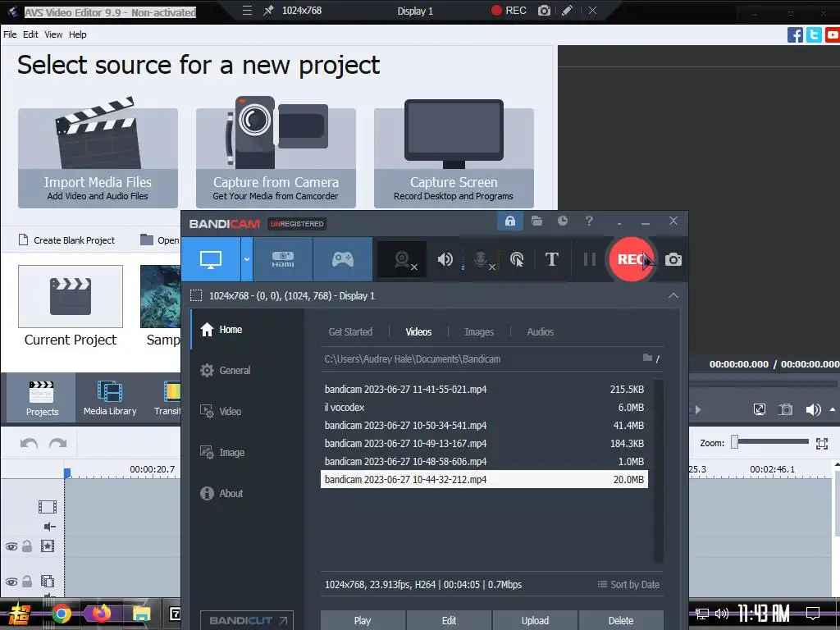The height and width of the screenshot is (630, 840).
Task: Toggle mouse click effects in Bandicam
Action: pos(517,260)
